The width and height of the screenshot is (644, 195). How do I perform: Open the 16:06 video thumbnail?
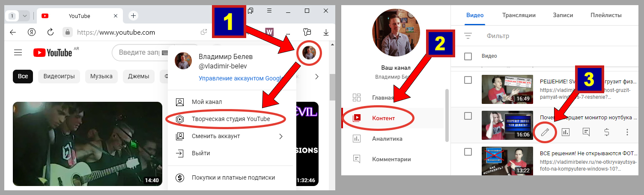(x=507, y=125)
